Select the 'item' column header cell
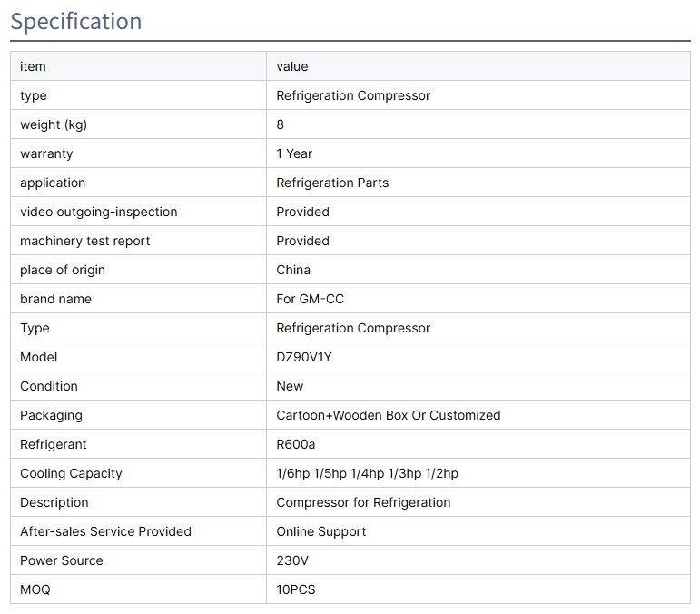700x614 pixels. tap(33, 66)
